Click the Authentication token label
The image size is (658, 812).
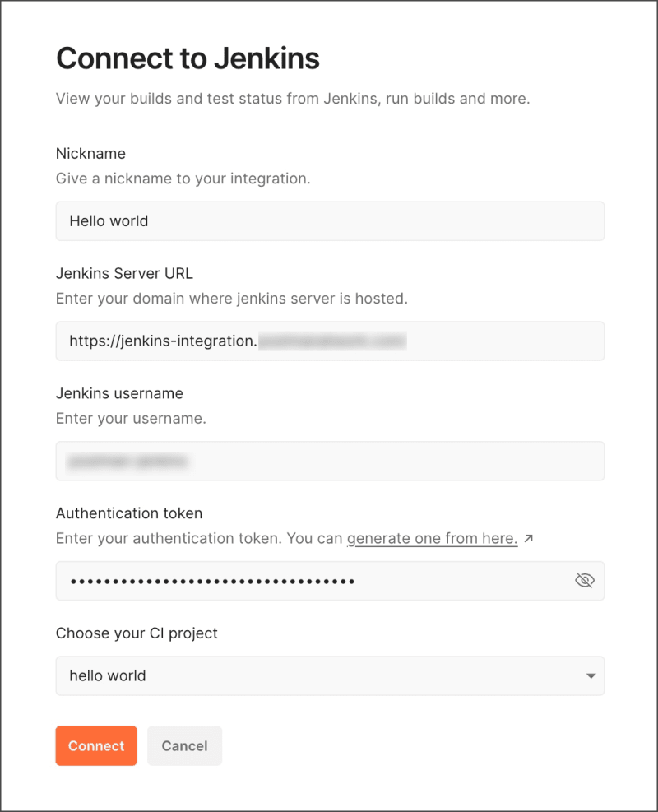click(128, 513)
